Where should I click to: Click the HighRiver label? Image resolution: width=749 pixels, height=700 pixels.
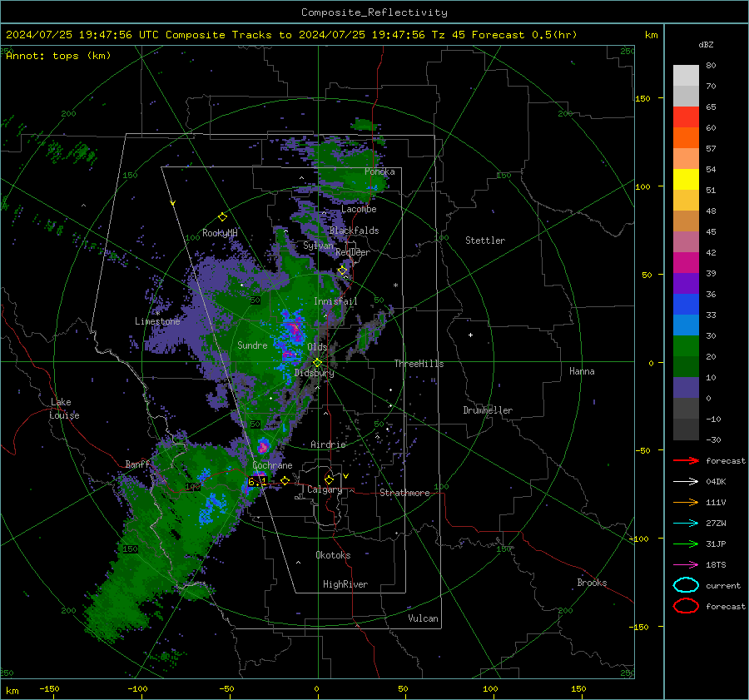coord(345,584)
